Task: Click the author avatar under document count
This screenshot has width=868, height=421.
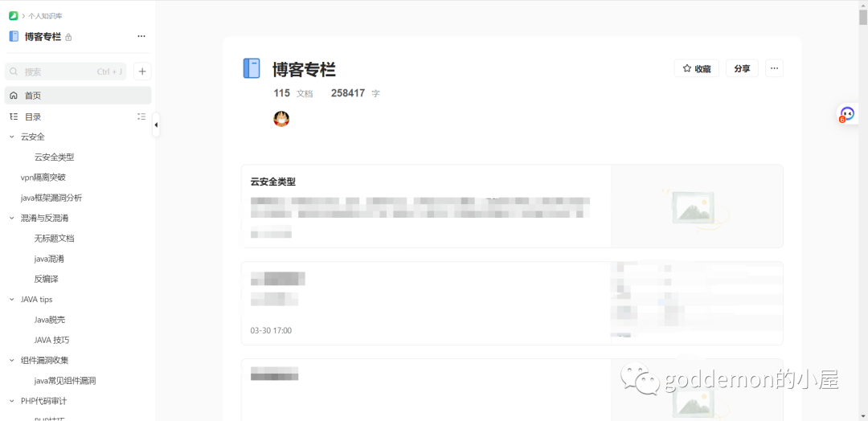Action: [281, 118]
